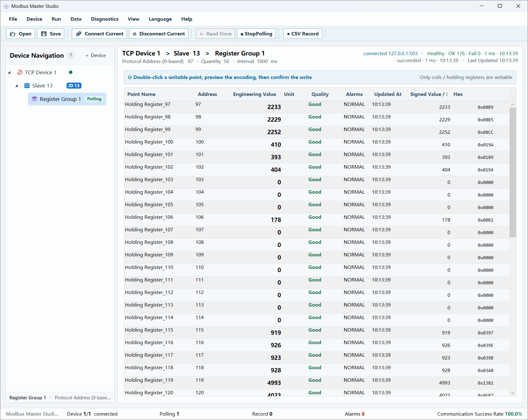The width and height of the screenshot is (528, 420).
Task: Open the Language menu
Action: (160, 19)
